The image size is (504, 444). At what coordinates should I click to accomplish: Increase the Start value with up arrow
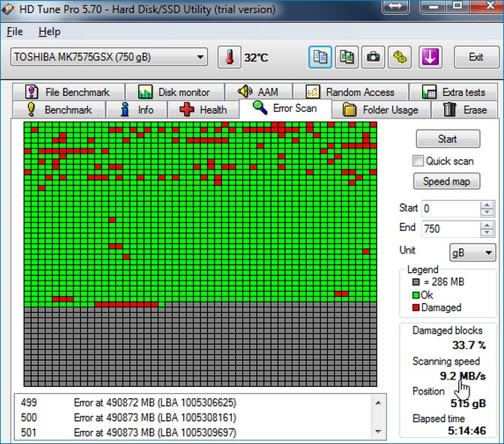[487, 204]
